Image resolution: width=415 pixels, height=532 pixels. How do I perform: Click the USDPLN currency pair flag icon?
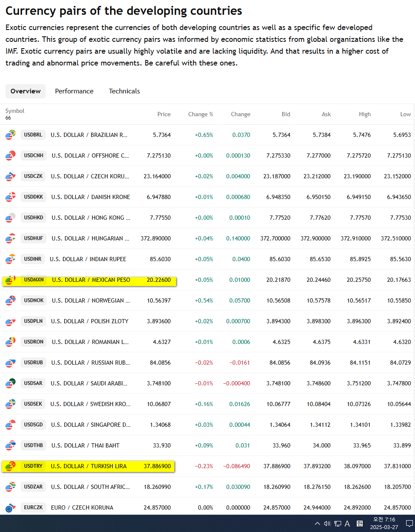tap(11, 321)
